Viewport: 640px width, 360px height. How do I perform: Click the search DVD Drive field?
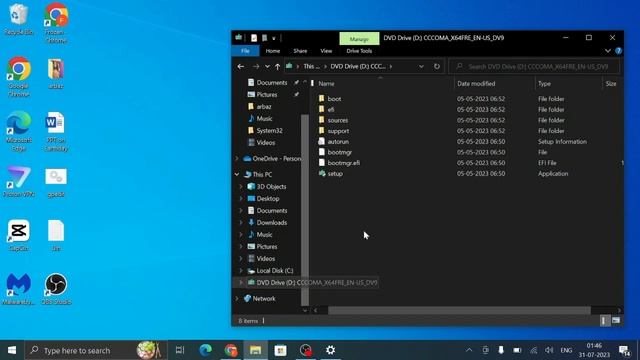534,67
